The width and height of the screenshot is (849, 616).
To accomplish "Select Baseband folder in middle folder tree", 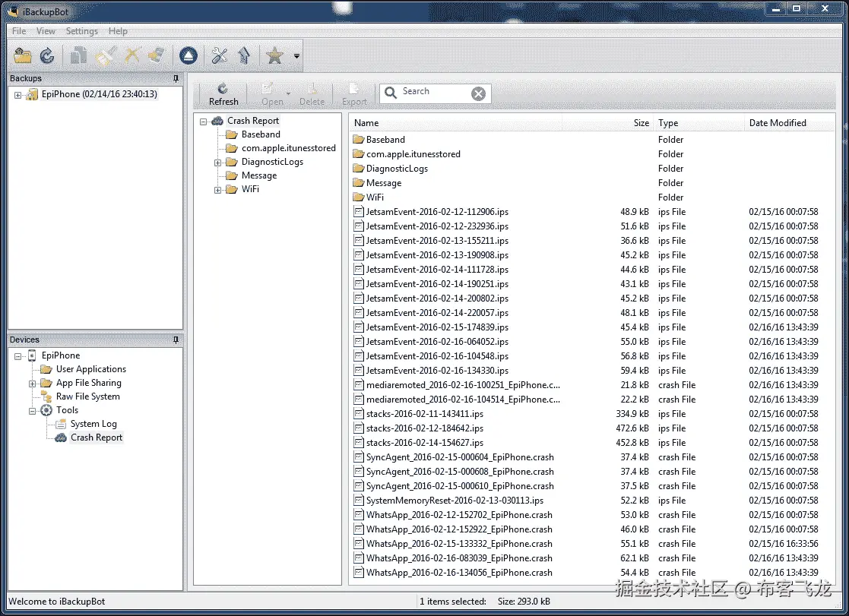I will [x=261, y=134].
